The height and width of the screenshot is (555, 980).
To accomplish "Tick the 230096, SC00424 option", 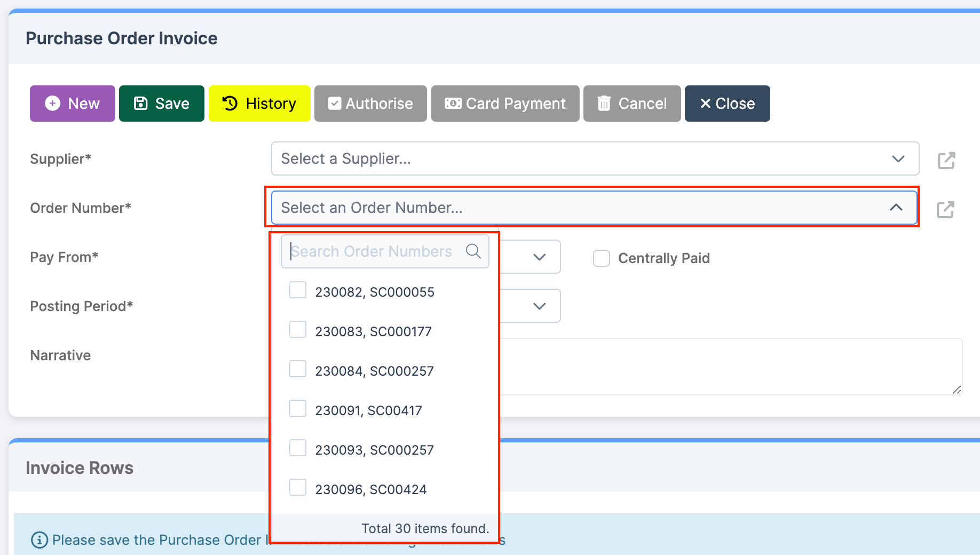I will [x=298, y=488].
